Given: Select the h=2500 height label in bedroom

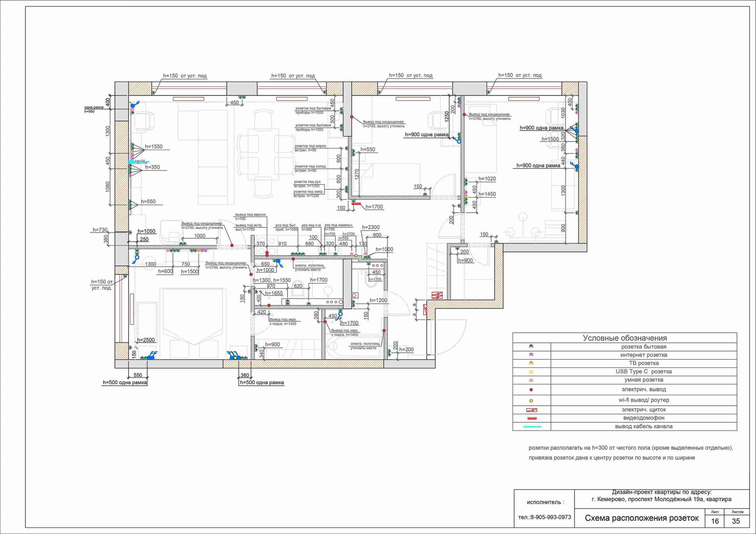Looking at the screenshot, I should [146, 340].
